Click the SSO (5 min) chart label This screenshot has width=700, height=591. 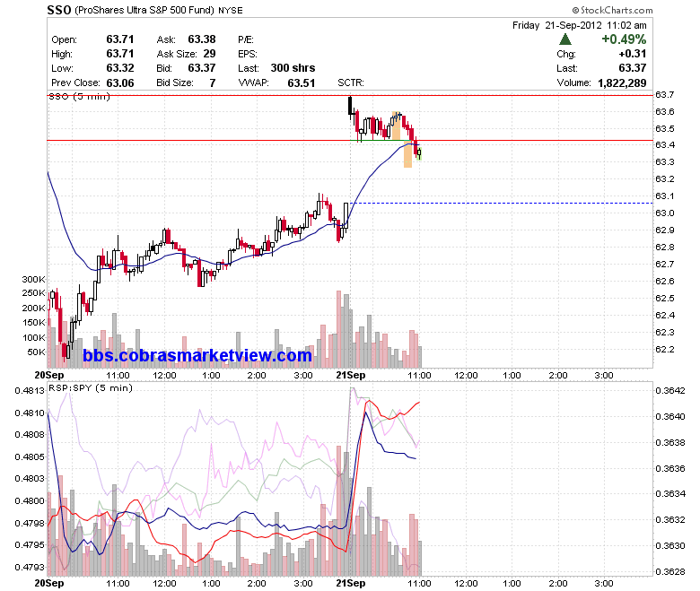tap(79, 96)
